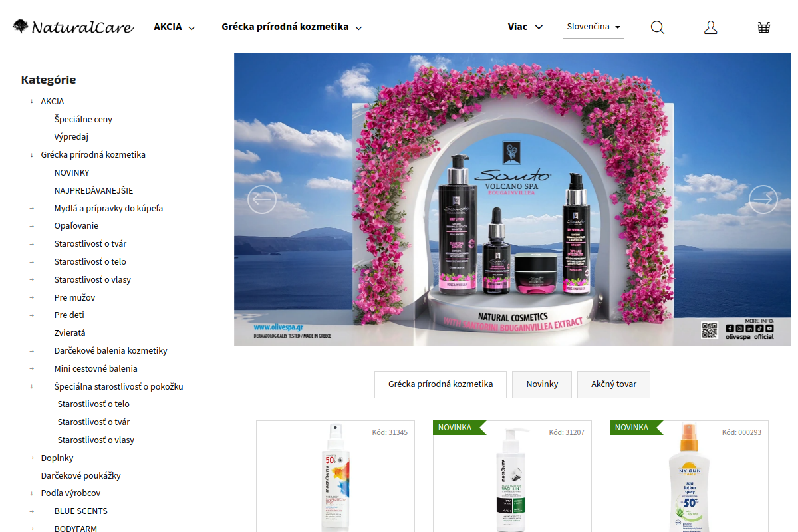Expand Starostlivosť o tvár category arrow
Image resolution: width=798 pixels, height=532 pixels.
click(31, 244)
